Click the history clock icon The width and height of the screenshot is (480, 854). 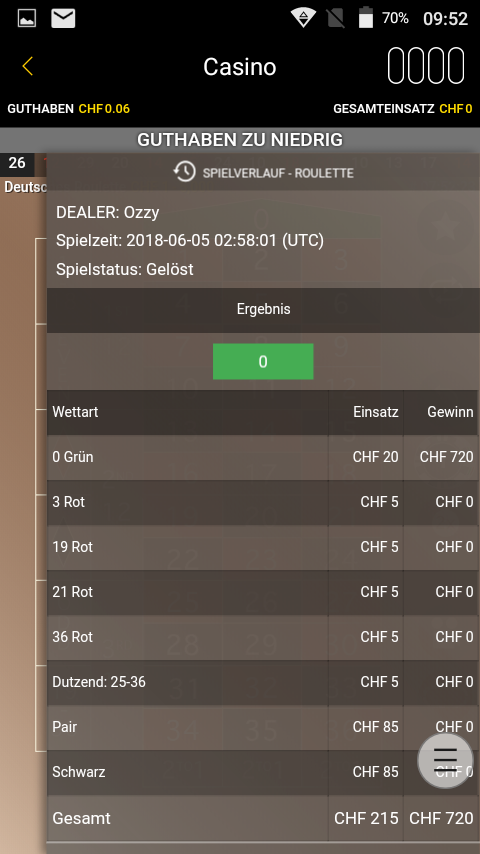point(184,172)
